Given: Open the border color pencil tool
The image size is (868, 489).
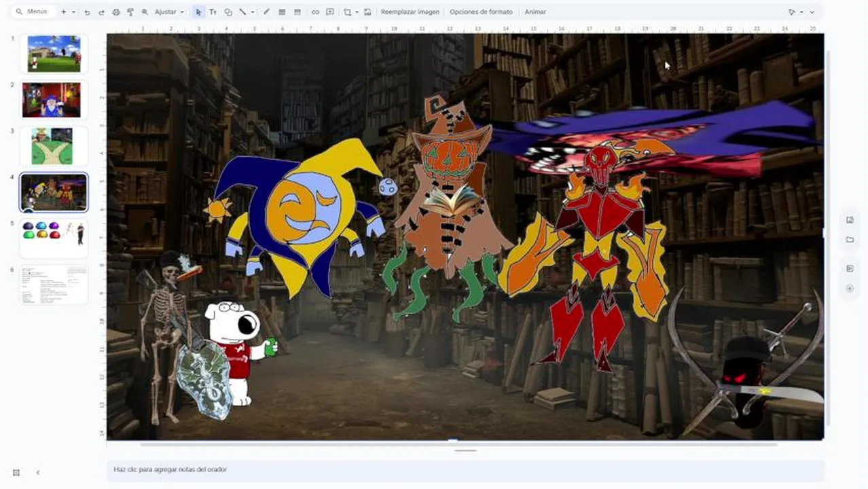Looking at the screenshot, I should [x=266, y=12].
